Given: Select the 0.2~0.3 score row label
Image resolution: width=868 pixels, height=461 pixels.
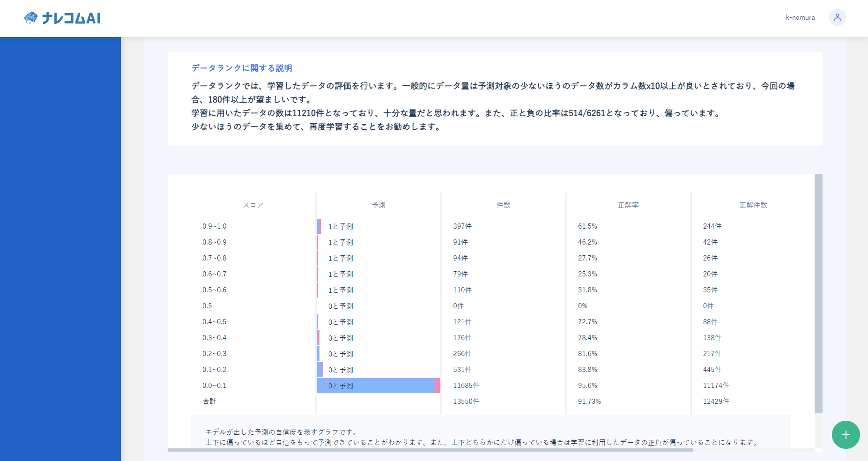Looking at the screenshot, I should tap(215, 354).
